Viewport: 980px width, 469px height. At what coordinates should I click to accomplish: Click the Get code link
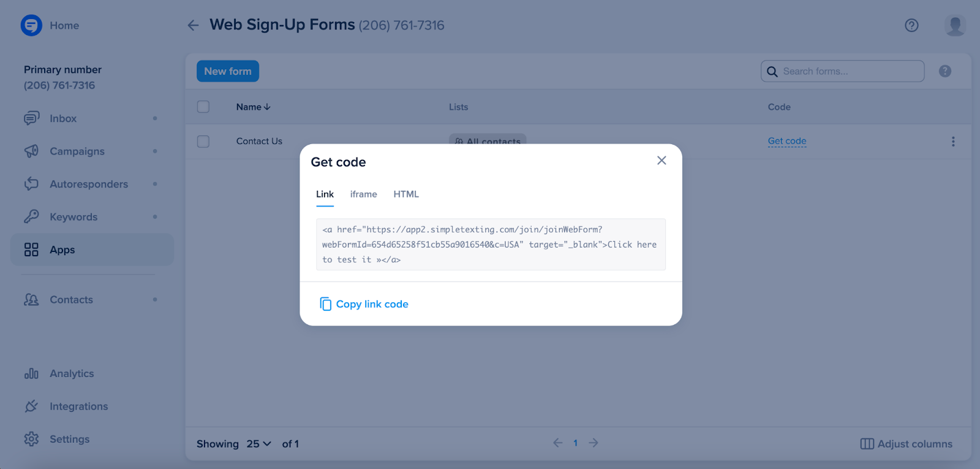(x=787, y=141)
